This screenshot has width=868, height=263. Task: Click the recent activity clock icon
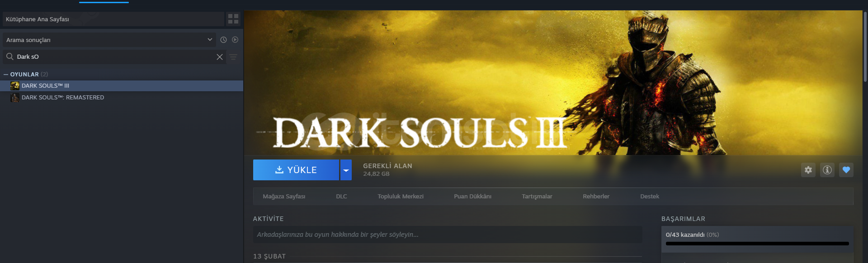pos(223,40)
